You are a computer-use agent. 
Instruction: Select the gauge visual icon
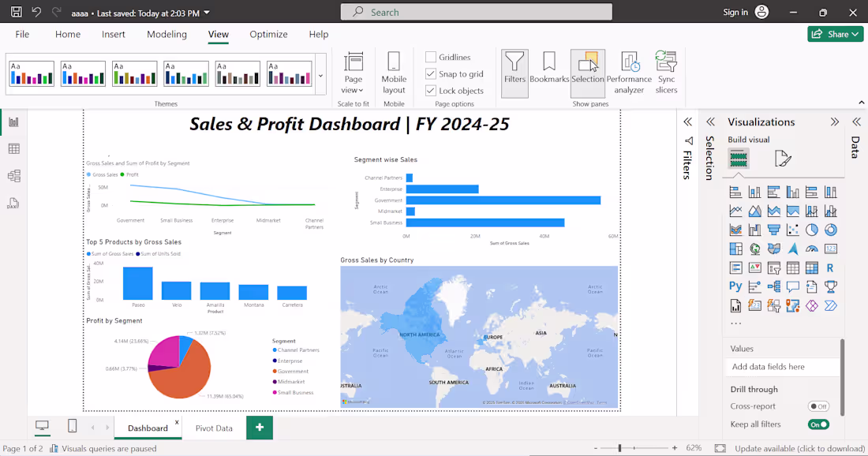(x=812, y=248)
